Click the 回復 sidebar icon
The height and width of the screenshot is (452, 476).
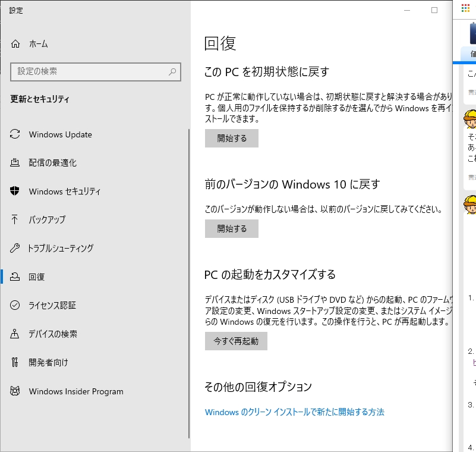click(x=15, y=277)
